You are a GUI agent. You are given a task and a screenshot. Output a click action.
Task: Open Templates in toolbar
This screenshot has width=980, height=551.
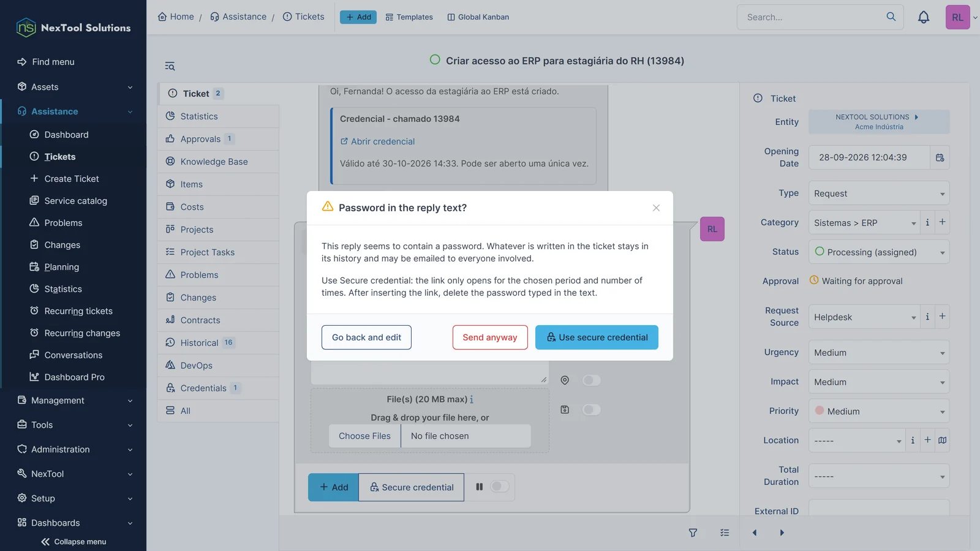tap(409, 17)
